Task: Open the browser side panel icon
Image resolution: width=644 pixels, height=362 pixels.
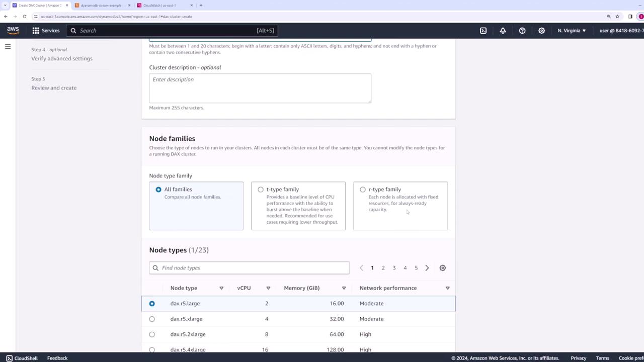Action: click(x=630, y=17)
